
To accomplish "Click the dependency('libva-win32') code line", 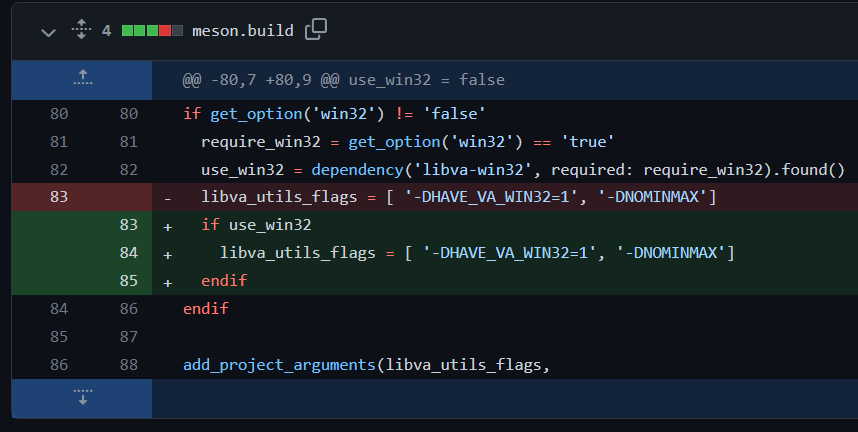I will 523,170.
